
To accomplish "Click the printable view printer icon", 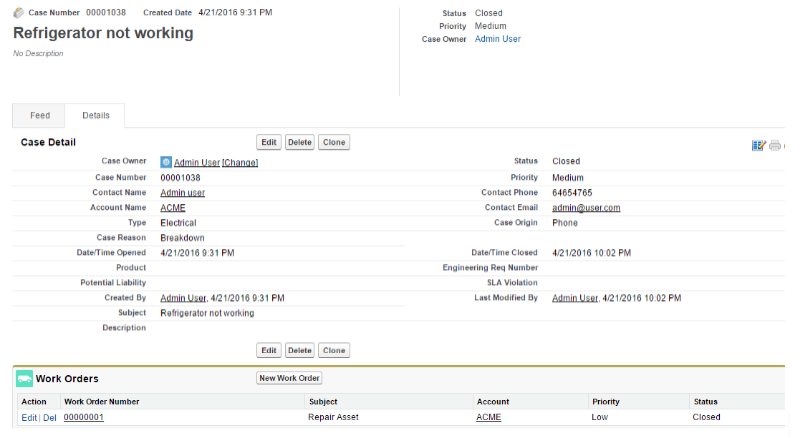I will coord(774,145).
